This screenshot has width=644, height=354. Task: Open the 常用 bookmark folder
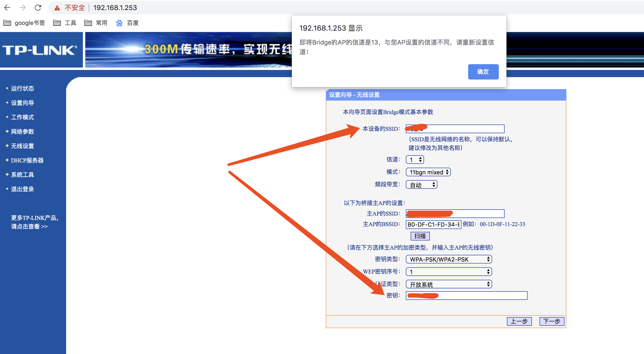tap(96, 23)
